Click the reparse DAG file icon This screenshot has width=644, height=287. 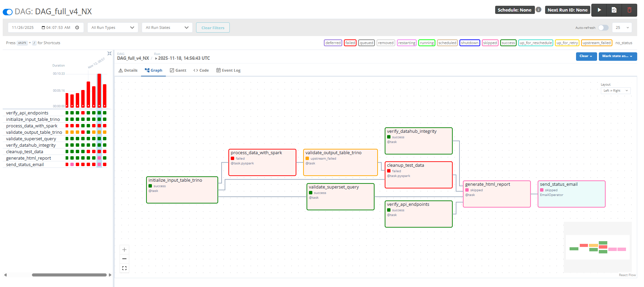click(614, 10)
